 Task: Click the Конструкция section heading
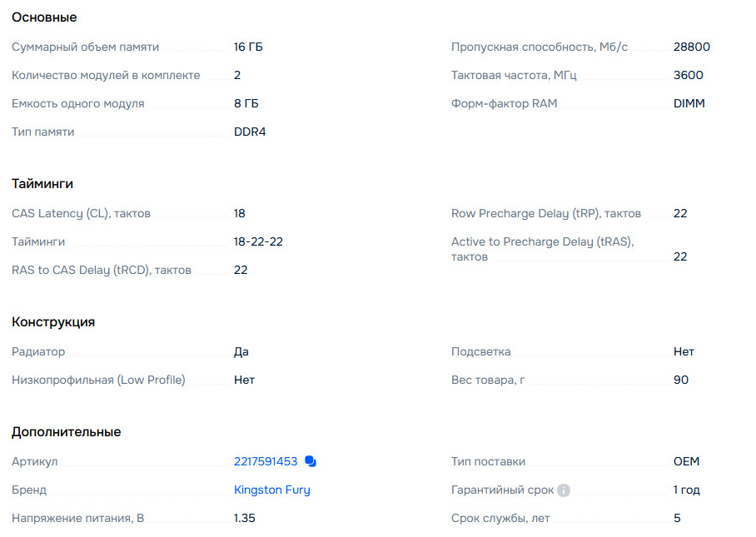pos(53,322)
